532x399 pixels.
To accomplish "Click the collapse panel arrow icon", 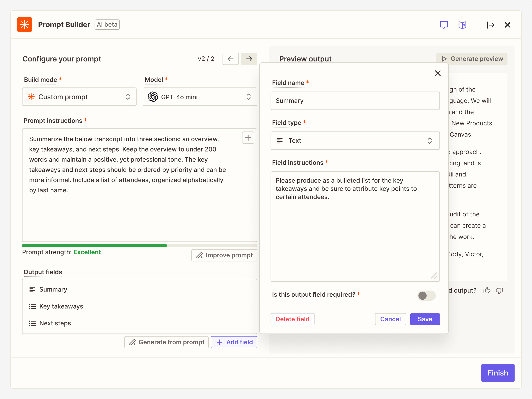I will coord(490,25).
